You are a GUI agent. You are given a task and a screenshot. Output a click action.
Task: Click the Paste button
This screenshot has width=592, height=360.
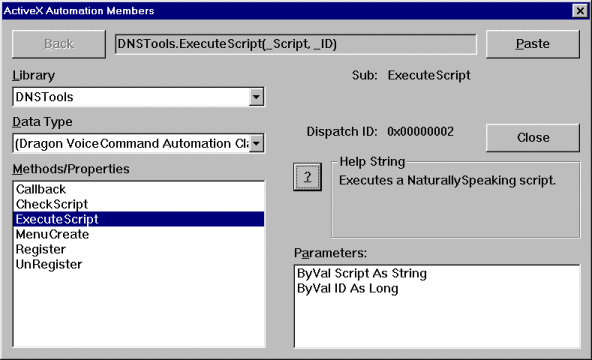(x=532, y=44)
